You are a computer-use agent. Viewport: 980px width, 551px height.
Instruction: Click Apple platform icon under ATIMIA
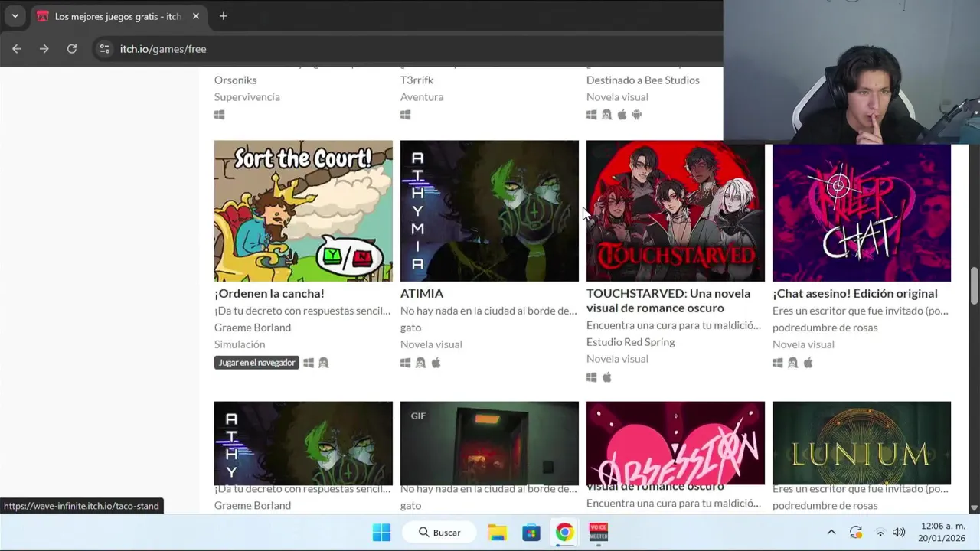pos(436,363)
